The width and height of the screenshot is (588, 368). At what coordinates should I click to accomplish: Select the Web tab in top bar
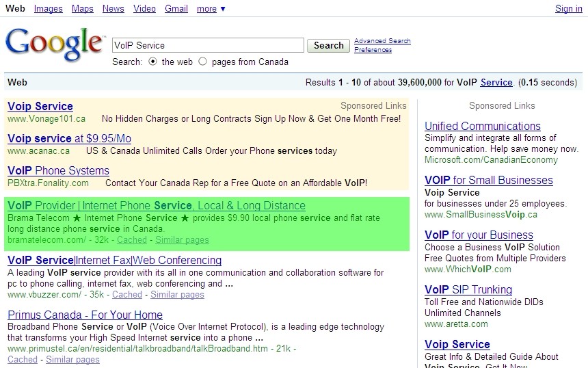(x=15, y=9)
